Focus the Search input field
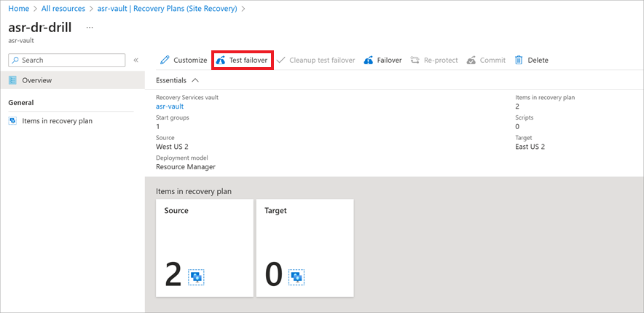The width and height of the screenshot is (644, 313). [66, 60]
